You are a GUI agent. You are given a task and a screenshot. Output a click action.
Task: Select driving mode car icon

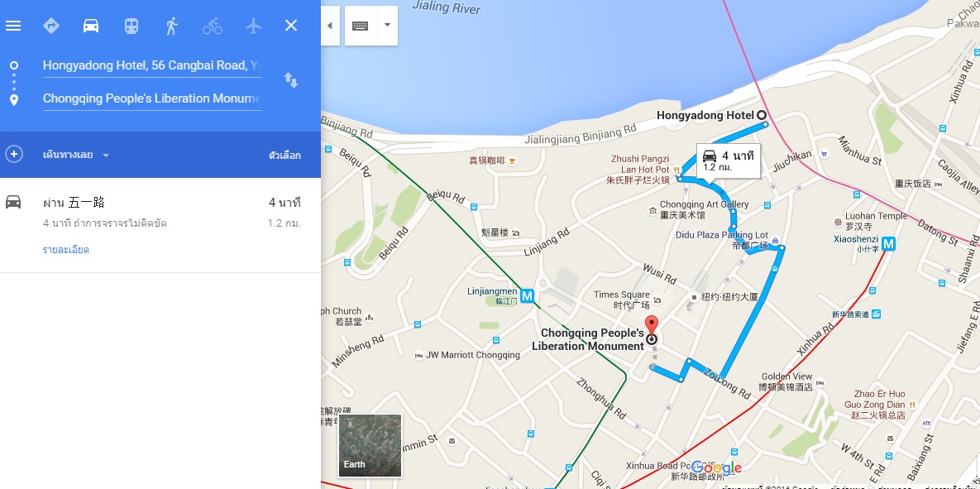click(x=91, y=26)
